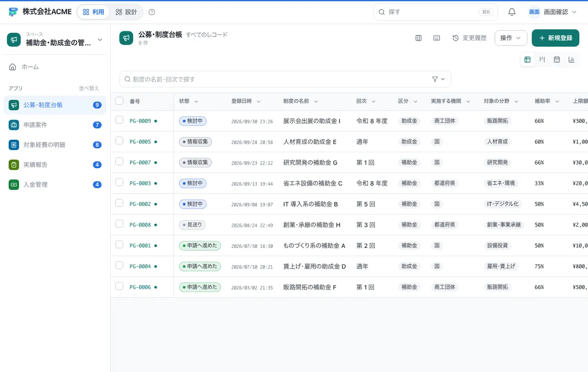
Task: Select the table grid view icon
Action: coord(527,59)
